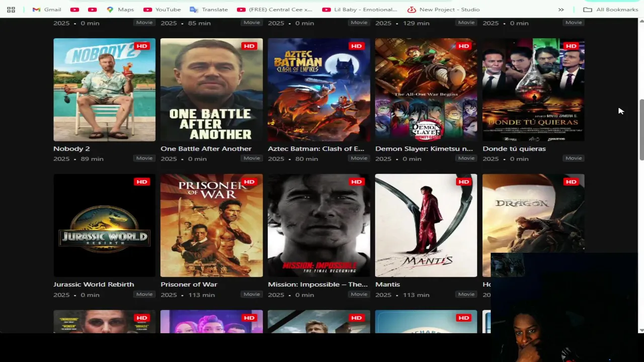This screenshot has height=362, width=644.
Task: Click the HD badge on Nobody 2
Action: coord(142,46)
